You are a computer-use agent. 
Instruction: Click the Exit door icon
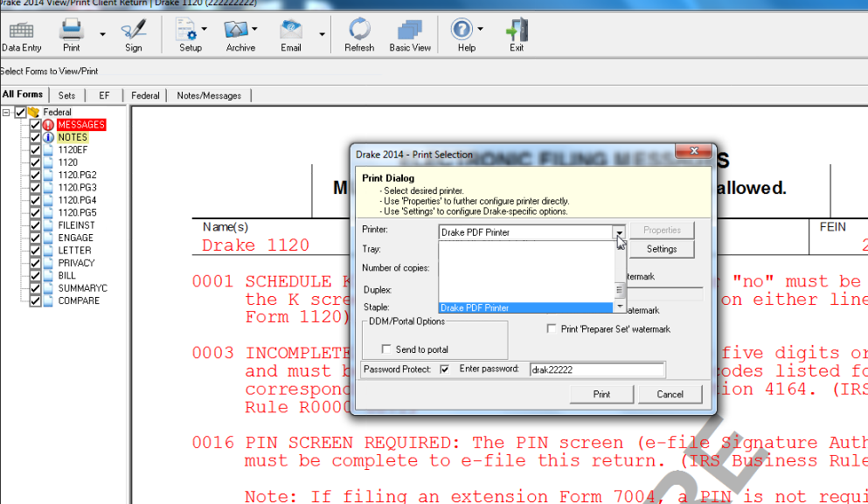[517, 30]
